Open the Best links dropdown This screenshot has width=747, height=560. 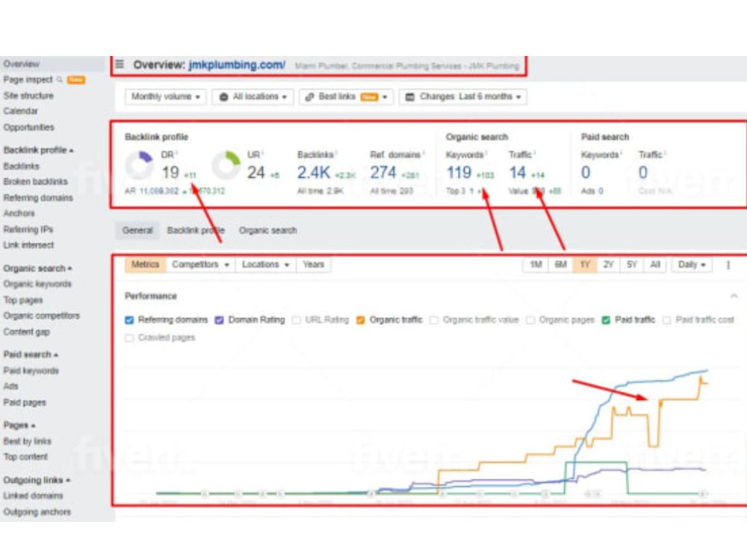pyautogui.click(x=347, y=96)
